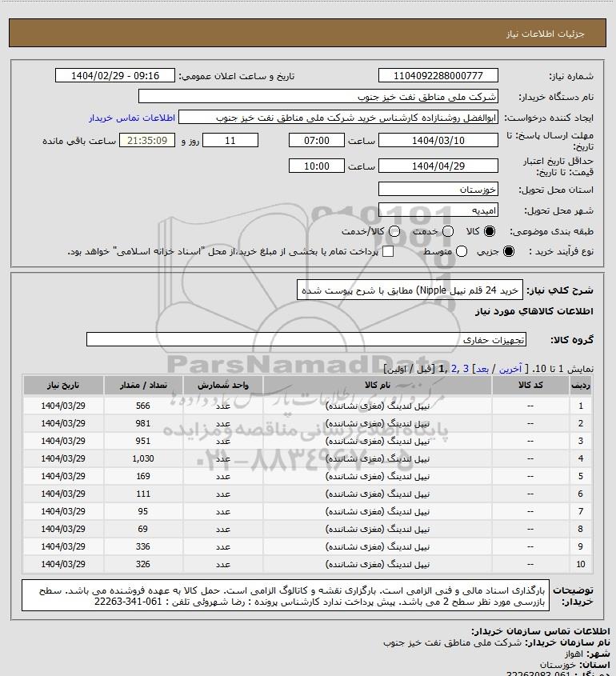The width and height of the screenshot is (616, 676).
Task: Toggle the Islamic treasury payment checkbox
Action: pos(388,251)
